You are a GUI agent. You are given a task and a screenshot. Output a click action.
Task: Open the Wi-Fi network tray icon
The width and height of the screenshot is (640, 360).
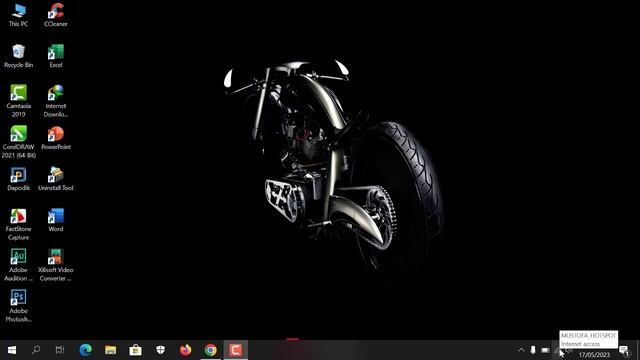click(x=557, y=351)
